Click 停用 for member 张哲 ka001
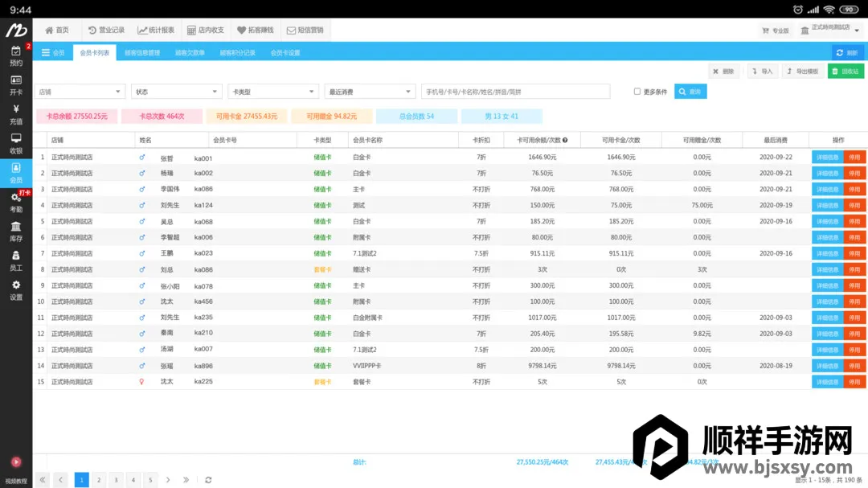The width and height of the screenshot is (868, 488). tap(854, 158)
